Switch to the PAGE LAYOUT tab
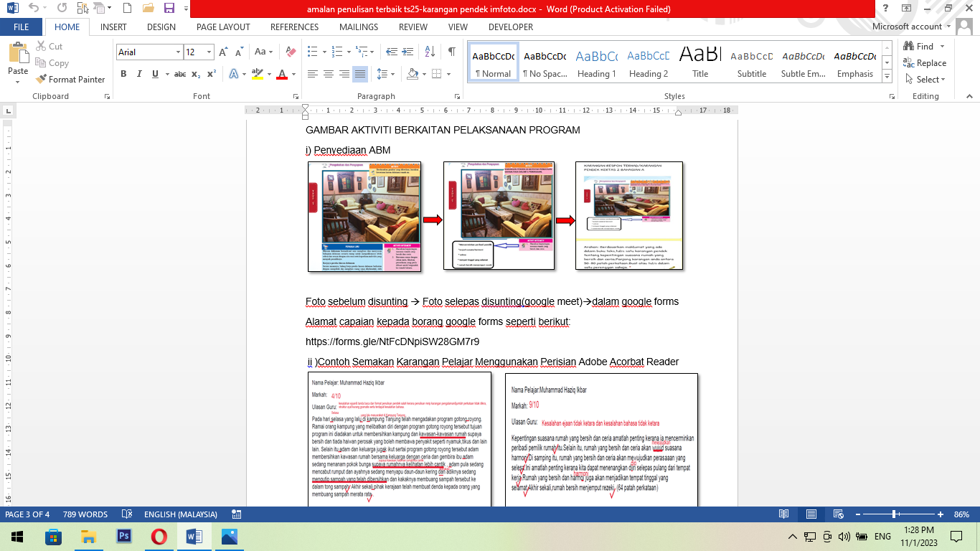980x551 pixels. pos(223,27)
